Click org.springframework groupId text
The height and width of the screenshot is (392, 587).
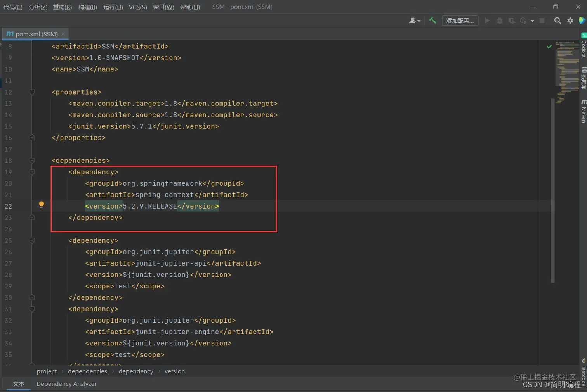tap(163, 183)
